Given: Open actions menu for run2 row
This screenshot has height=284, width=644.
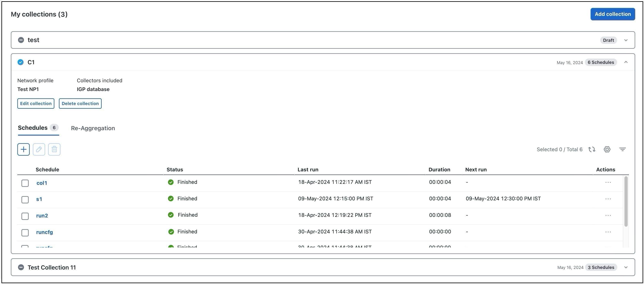Looking at the screenshot, I should point(608,215).
